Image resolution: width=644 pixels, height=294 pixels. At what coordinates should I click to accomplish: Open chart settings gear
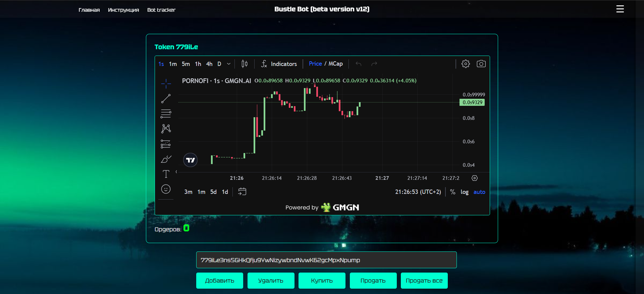(x=466, y=64)
